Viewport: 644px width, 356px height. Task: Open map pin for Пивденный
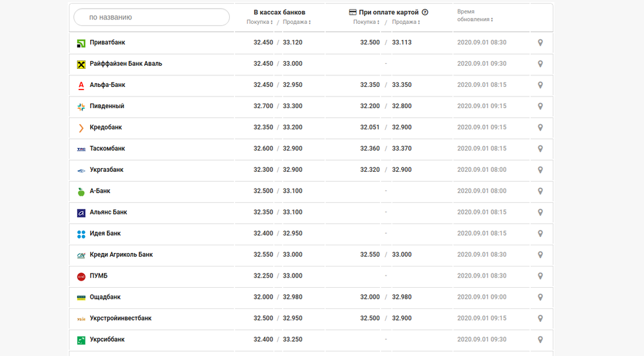pos(540,106)
